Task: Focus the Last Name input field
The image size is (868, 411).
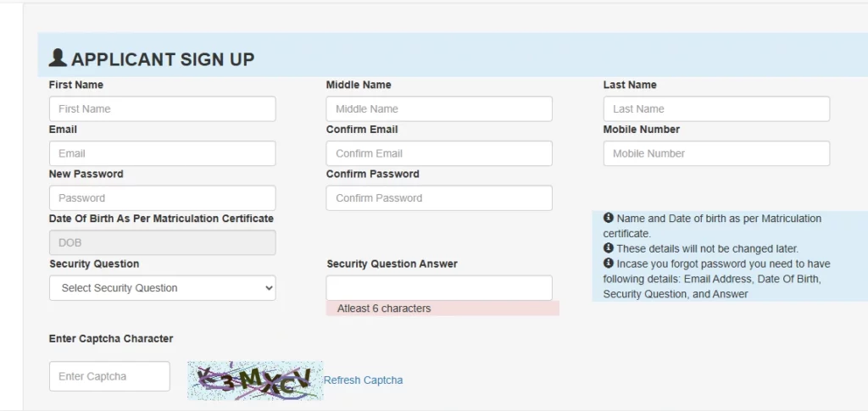Action: 716,109
